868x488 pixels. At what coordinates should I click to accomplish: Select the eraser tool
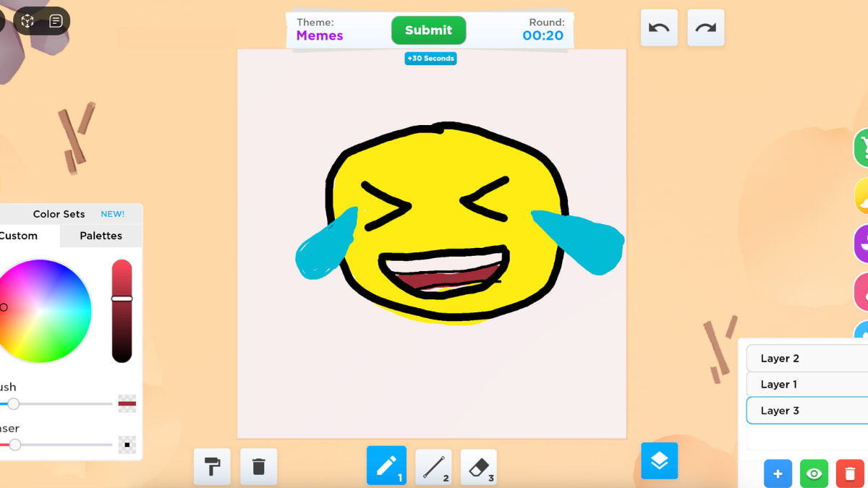coord(478,467)
